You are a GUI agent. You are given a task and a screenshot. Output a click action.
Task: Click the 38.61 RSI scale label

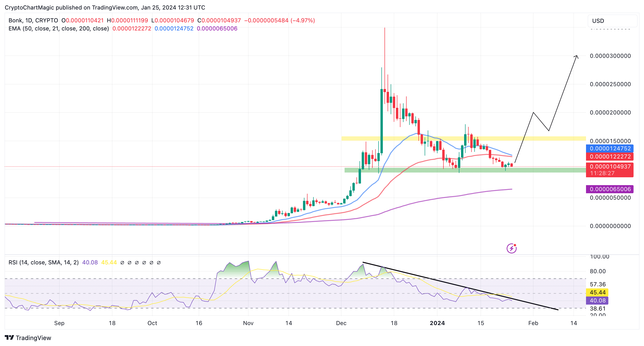598,308
